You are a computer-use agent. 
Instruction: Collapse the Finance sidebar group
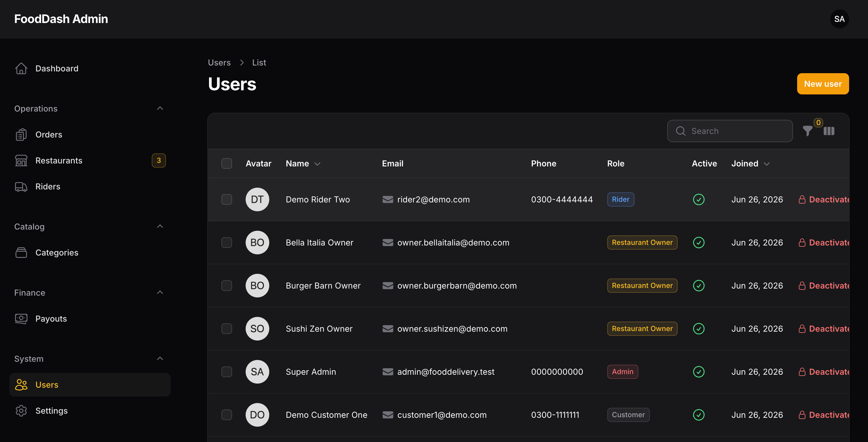click(160, 292)
